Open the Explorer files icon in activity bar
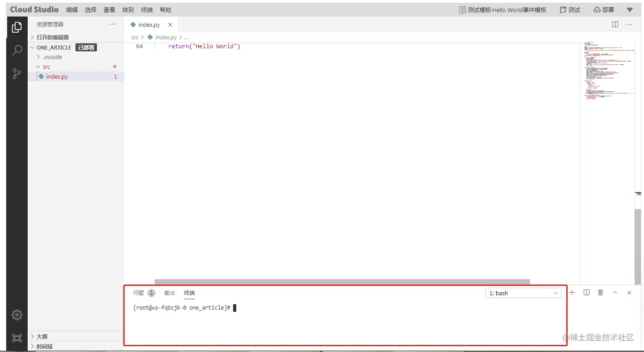The width and height of the screenshot is (644, 352). point(17,27)
